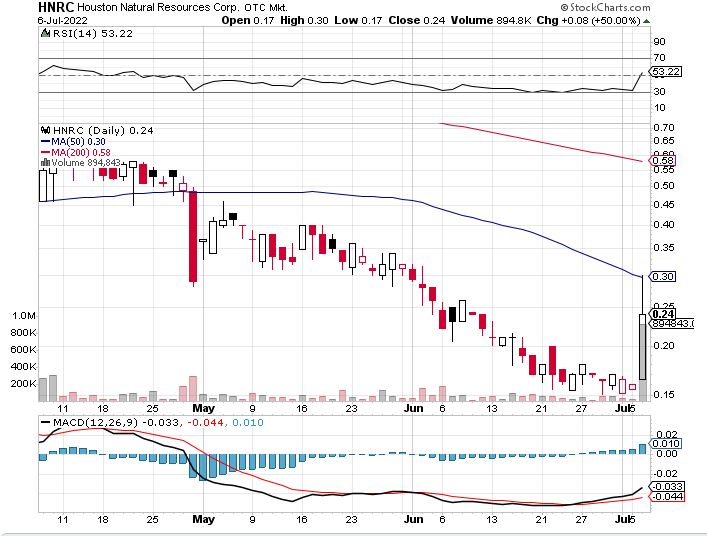Click the May label on the MACD date axis
The width and height of the screenshot is (707, 536).
203,519
